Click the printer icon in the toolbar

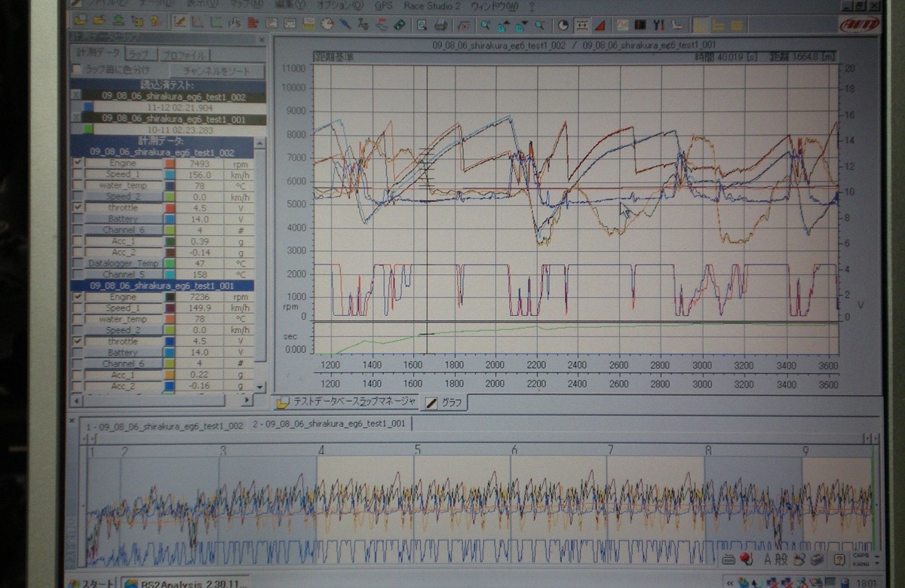click(x=440, y=24)
